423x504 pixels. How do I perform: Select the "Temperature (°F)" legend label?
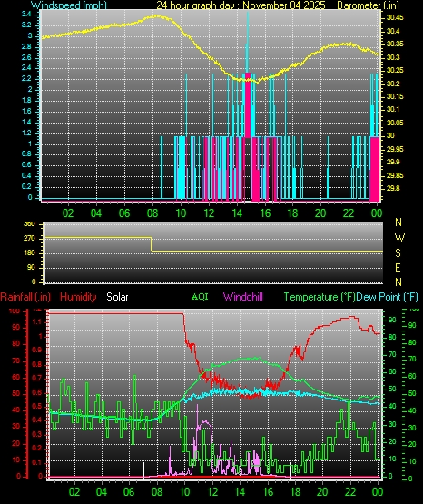tap(320, 297)
